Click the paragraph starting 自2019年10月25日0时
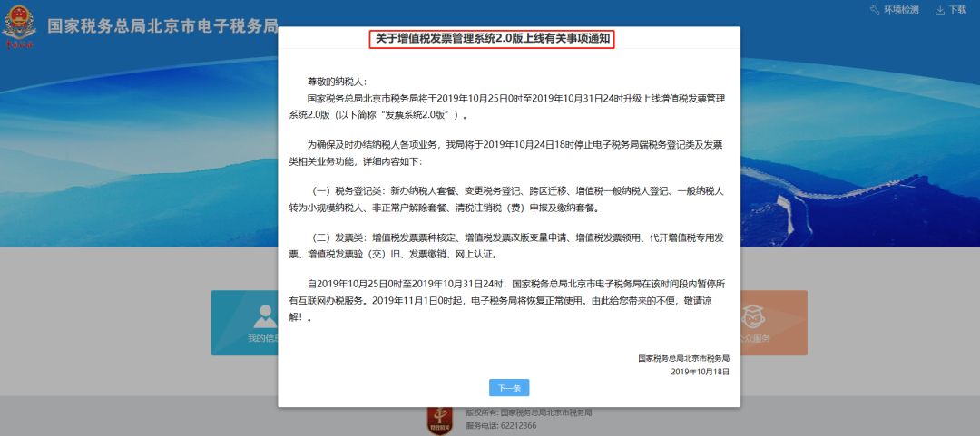 pos(507,300)
